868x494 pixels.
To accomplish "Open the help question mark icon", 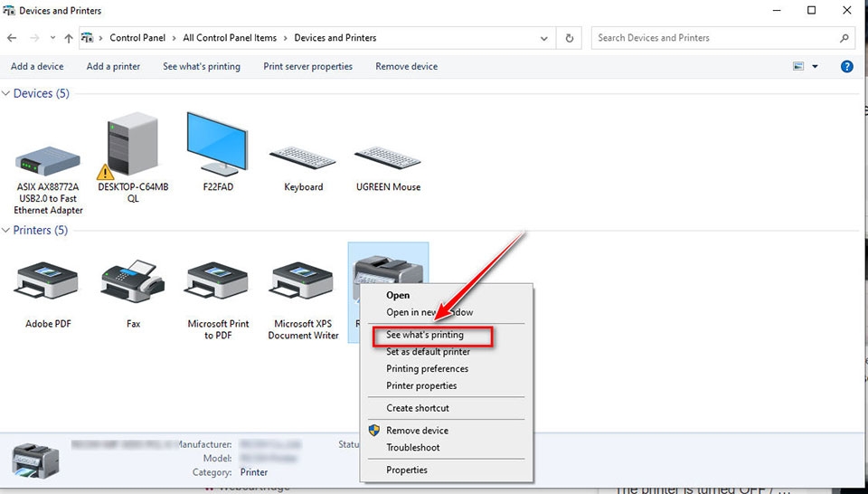I will (x=846, y=66).
